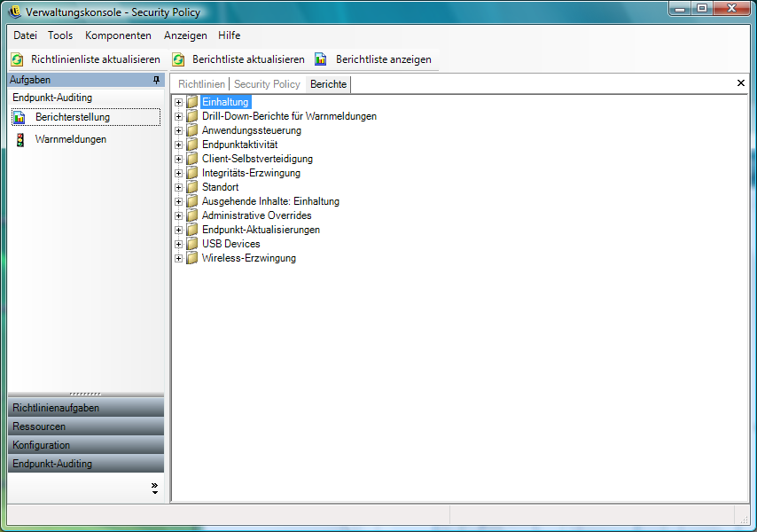The width and height of the screenshot is (757, 532).
Task: Click the Standort folder icon
Action: tap(192, 187)
